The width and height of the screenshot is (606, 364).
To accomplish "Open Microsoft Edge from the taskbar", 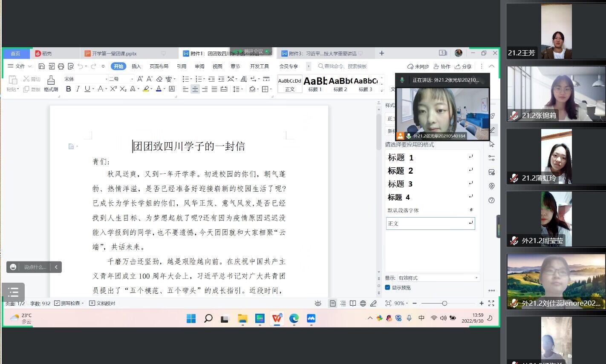I will pos(294,318).
